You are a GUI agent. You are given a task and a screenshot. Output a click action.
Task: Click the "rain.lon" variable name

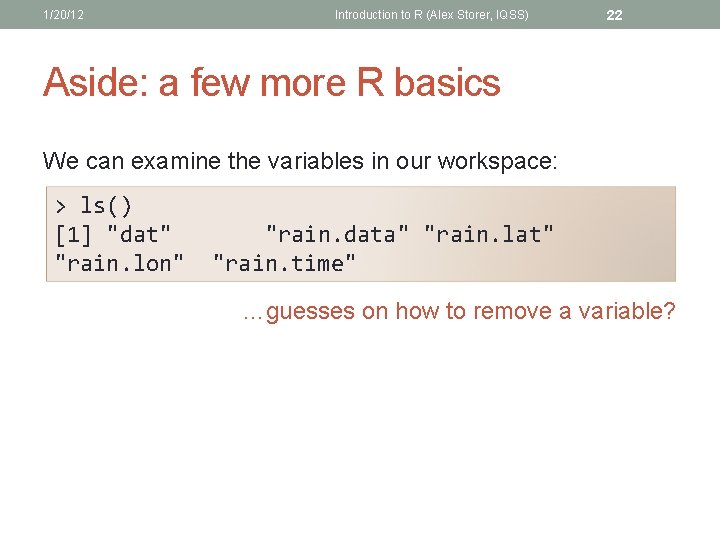coord(119,263)
